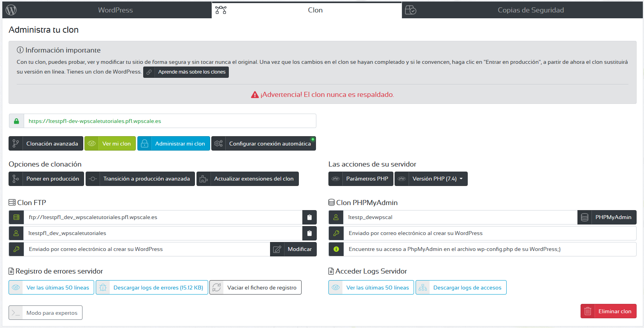
Task: Click the eye icon on Ver mi clon
Action: coord(91,144)
